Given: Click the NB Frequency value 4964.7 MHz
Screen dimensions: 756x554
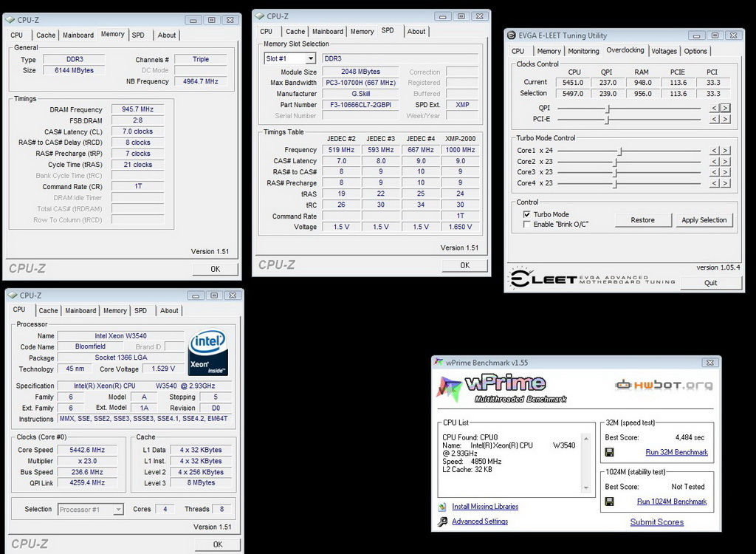Looking at the screenshot, I should 201,81.
